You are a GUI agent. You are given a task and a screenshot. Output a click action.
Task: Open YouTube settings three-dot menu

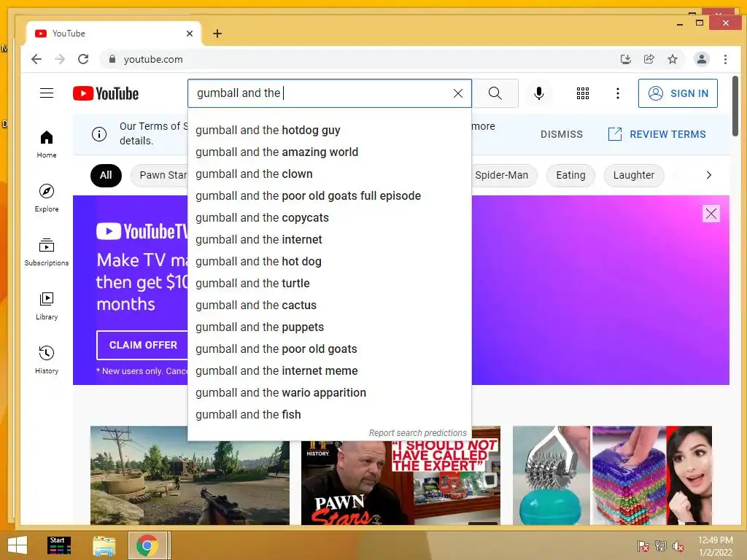[617, 93]
